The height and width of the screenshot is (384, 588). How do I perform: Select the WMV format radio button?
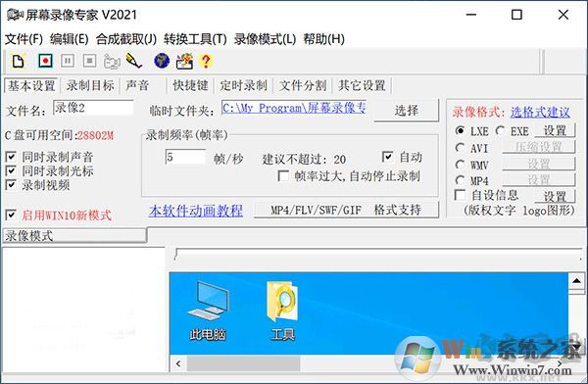tap(460, 165)
